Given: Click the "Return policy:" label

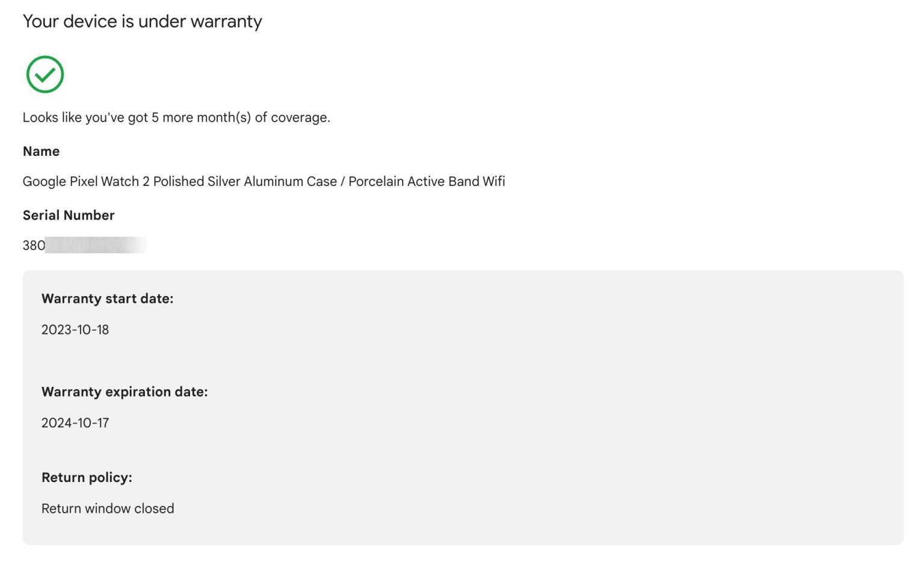Looking at the screenshot, I should [x=87, y=478].
